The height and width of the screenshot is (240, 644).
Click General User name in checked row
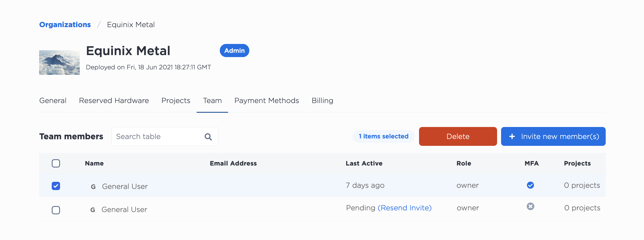[125, 187]
